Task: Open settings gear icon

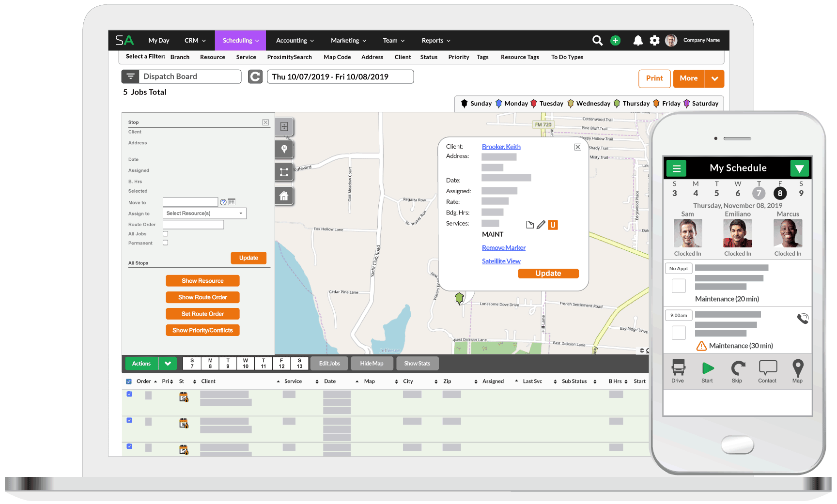Action: (x=654, y=41)
